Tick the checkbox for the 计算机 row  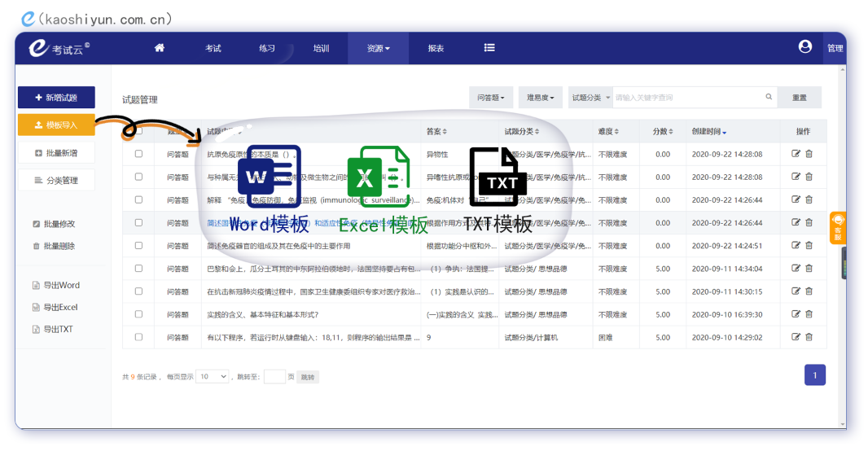tap(138, 337)
